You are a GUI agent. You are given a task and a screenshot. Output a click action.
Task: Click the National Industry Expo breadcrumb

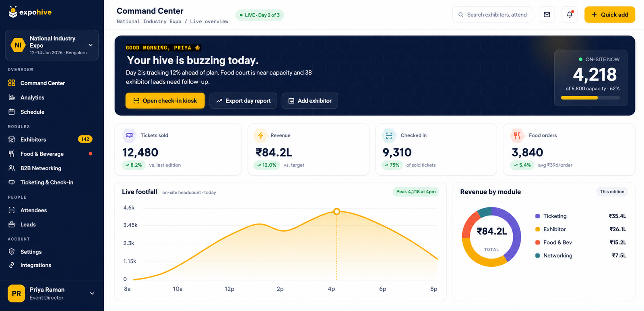tap(149, 21)
